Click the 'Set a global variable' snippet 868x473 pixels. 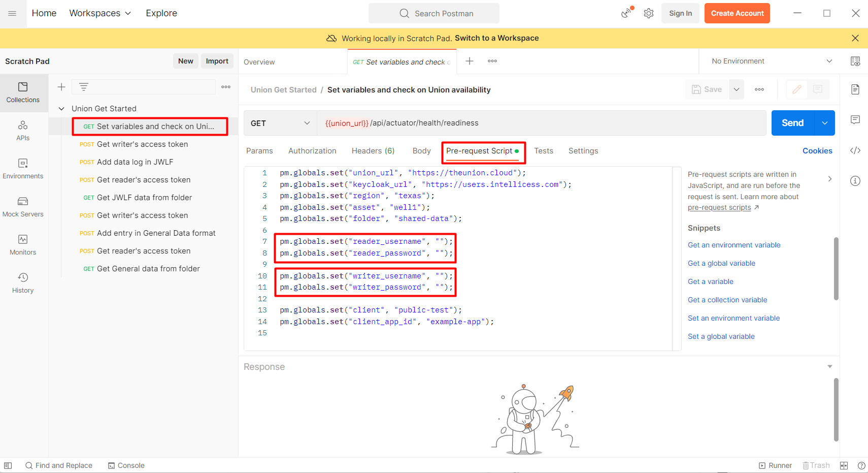pos(721,336)
